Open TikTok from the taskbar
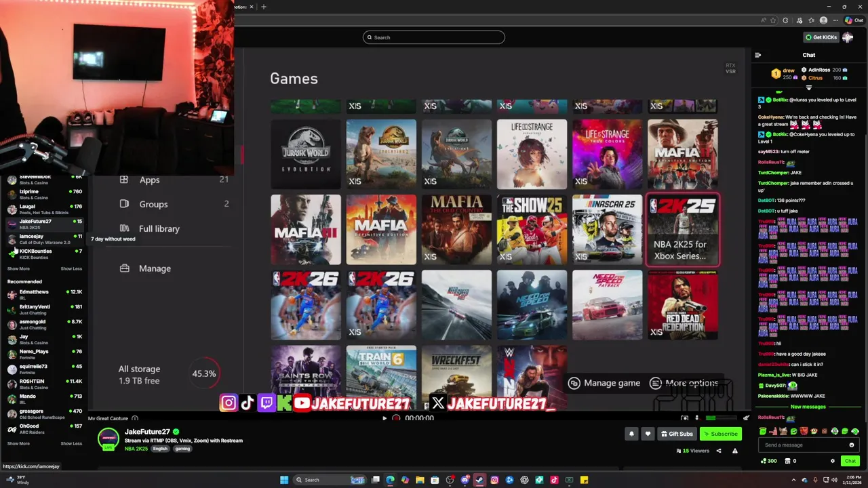Image resolution: width=868 pixels, height=488 pixels. pyautogui.click(x=554, y=480)
